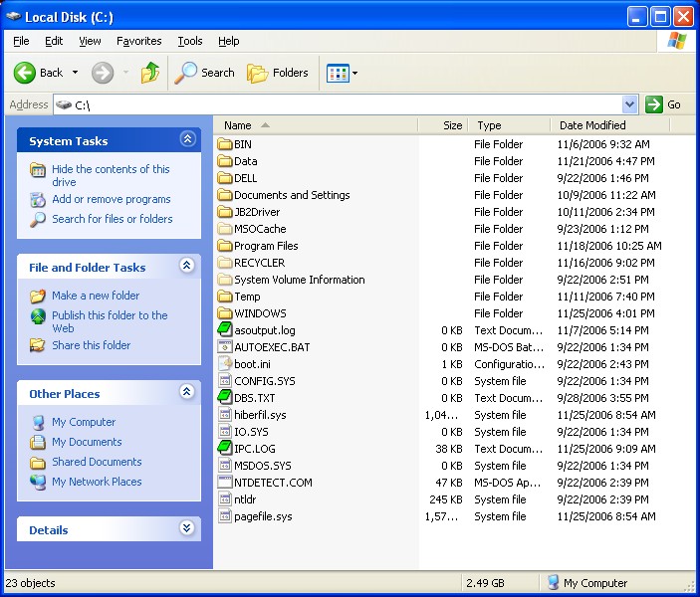The height and width of the screenshot is (597, 700).
Task: Select the WINDOWS folder icon
Action: click(225, 313)
